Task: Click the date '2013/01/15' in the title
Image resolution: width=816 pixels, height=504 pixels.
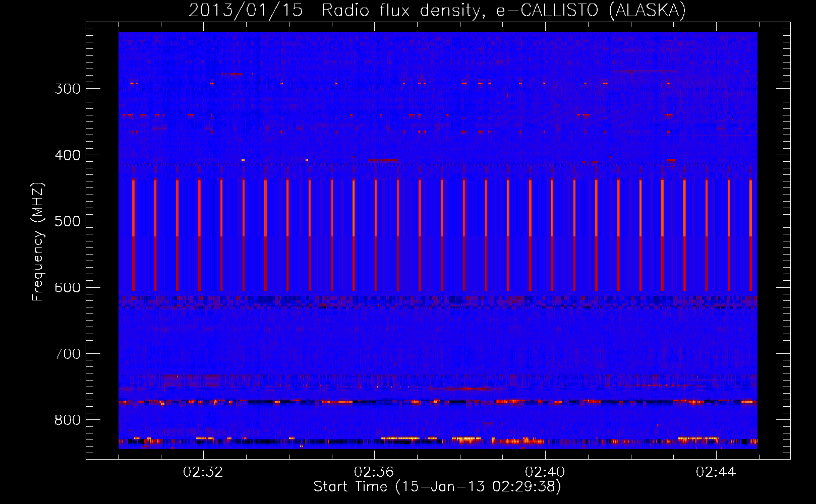Action: [246, 10]
